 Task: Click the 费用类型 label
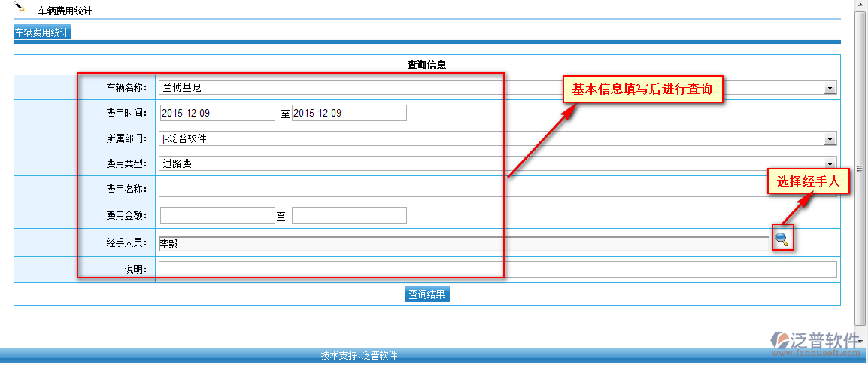pyautogui.click(x=126, y=163)
